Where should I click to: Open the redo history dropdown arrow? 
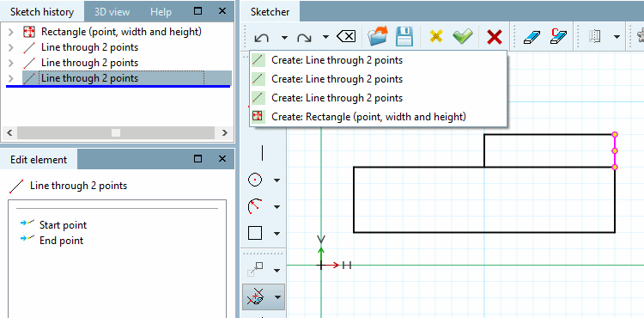(x=325, y=38)
